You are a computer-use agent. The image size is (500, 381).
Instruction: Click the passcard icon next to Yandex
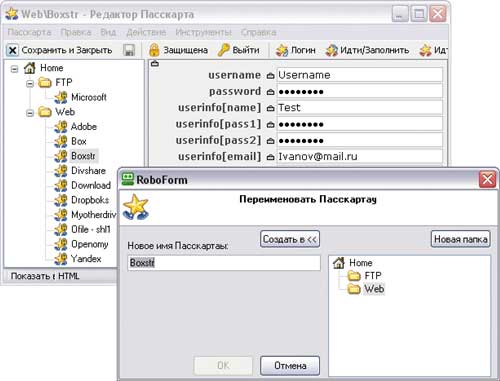click(61, 258)
